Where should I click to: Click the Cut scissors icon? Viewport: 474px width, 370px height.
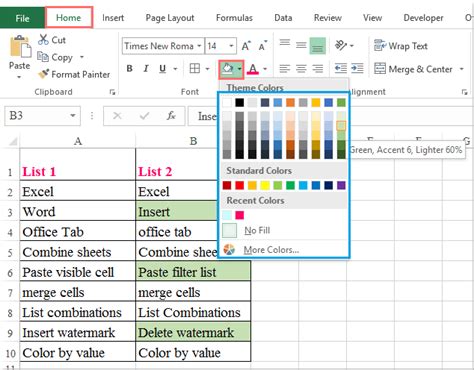[43, 40]
